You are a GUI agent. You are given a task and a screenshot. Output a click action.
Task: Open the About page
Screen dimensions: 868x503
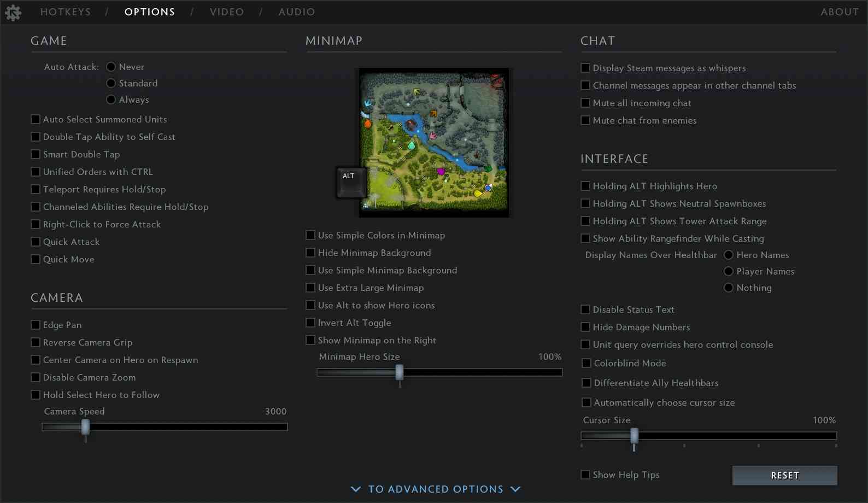tap(839, 12)
